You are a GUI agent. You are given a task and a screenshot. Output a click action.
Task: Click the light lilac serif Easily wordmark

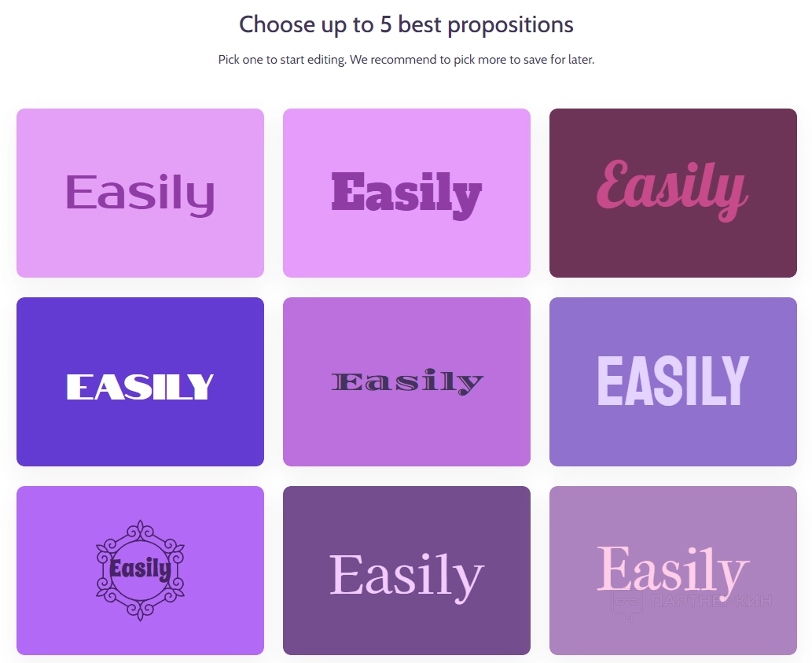point(406,575)
